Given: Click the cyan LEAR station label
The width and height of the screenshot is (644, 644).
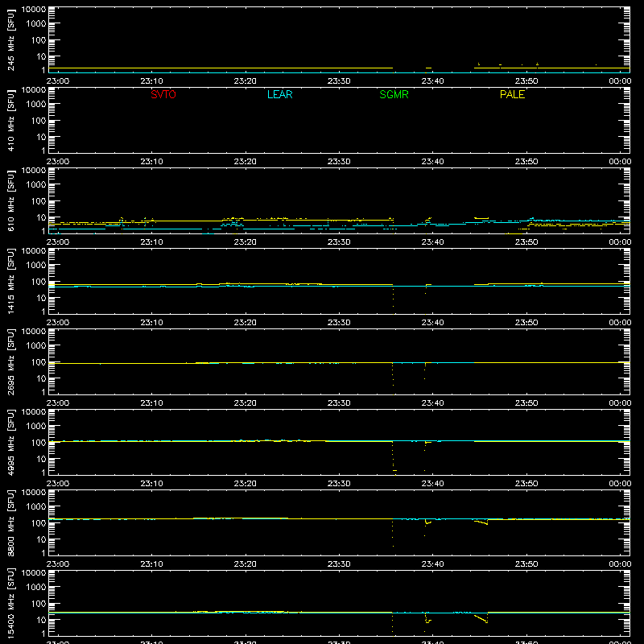Looking at the screenshot, I should click(279, 94).
